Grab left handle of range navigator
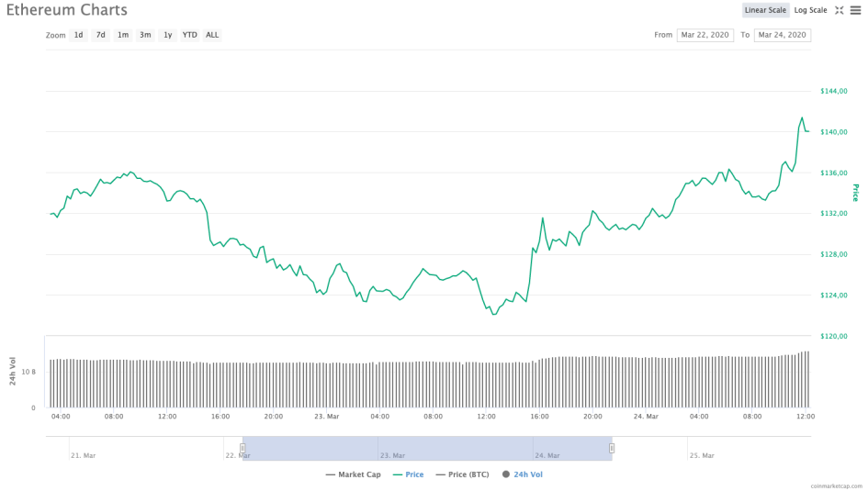This screenshot has width=868, height=491. (242, 448)
